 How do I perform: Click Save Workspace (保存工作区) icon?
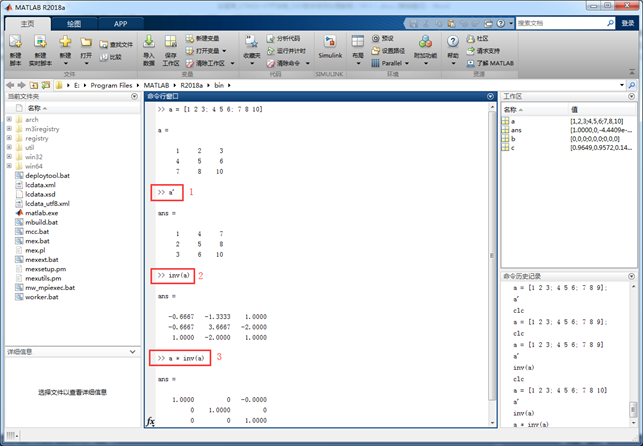[x=171, y=41]
